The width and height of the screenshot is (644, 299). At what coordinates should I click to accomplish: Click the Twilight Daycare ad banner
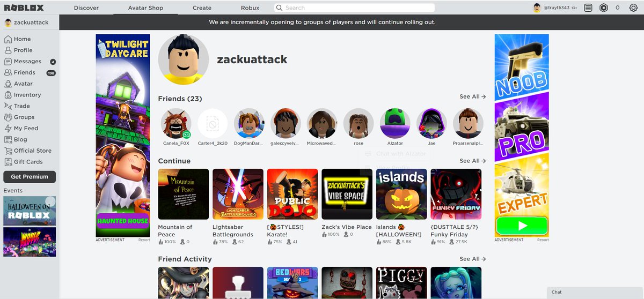(123, 136)
